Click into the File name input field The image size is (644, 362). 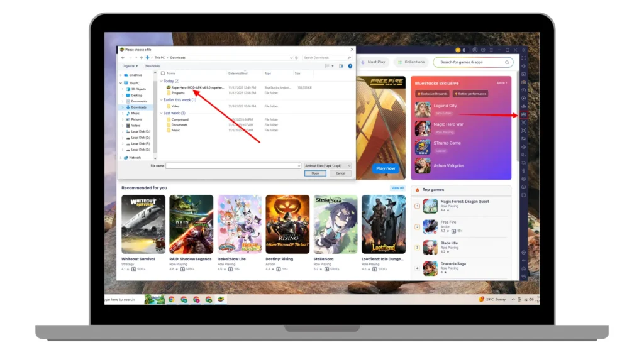[x=233, y=166]
